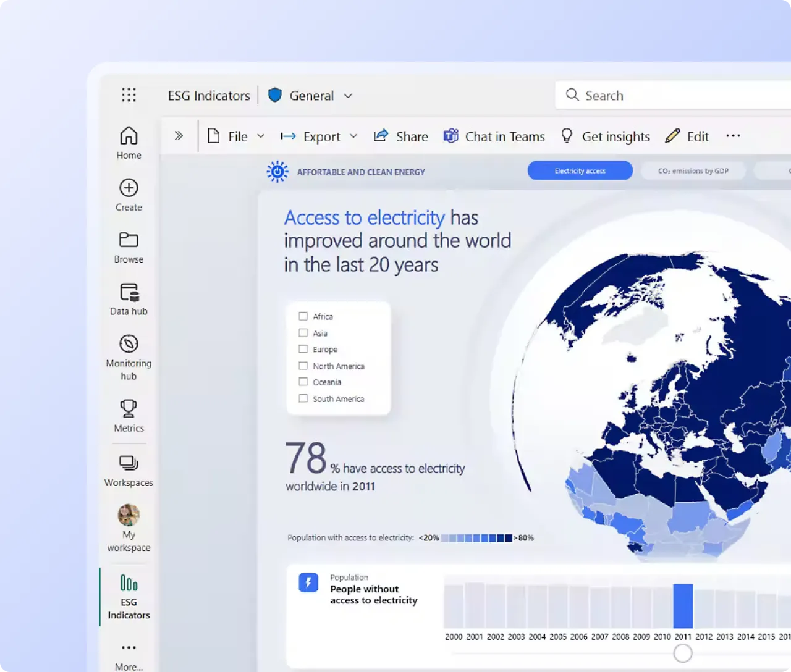
Task: Open the Data hub icon
Action: pyautogui.click(x=129, y=292)
